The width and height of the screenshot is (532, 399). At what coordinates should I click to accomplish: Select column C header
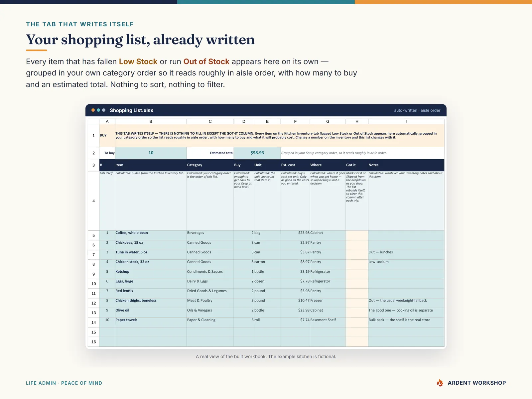pos(210,121)
